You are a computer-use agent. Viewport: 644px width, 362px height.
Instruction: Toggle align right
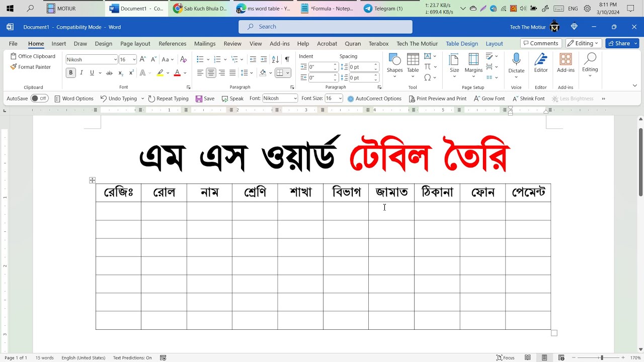222,73
